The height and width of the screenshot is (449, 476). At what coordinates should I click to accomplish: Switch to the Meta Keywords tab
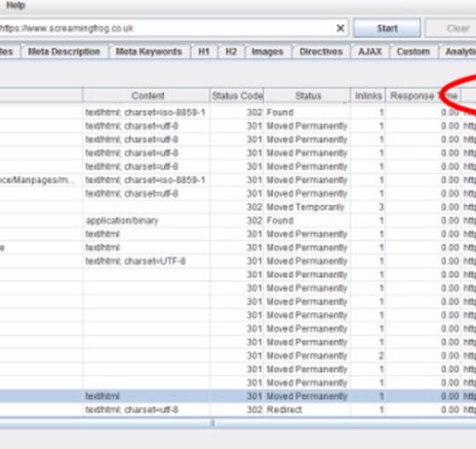[148, 52]
